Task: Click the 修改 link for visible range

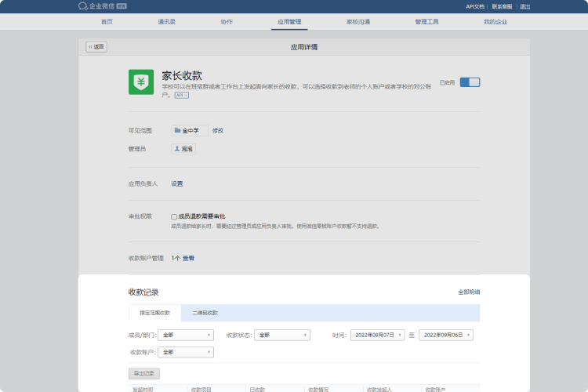Action: click(x=218, y=130)
